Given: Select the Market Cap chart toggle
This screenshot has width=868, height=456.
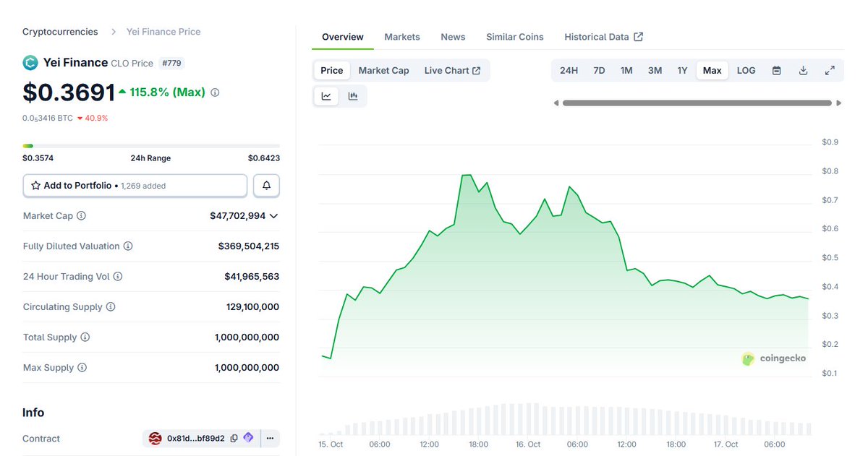Looking at the screenshot, I should [x=384, y=70].
